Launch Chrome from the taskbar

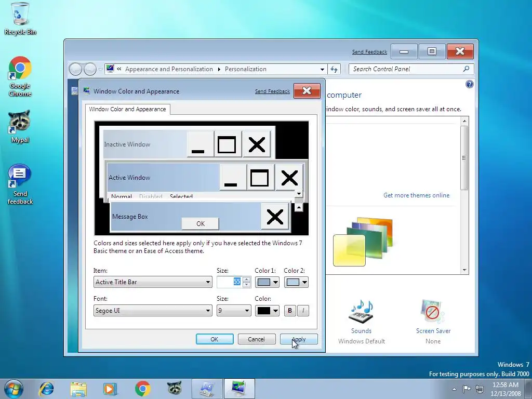tap(142, 389)
